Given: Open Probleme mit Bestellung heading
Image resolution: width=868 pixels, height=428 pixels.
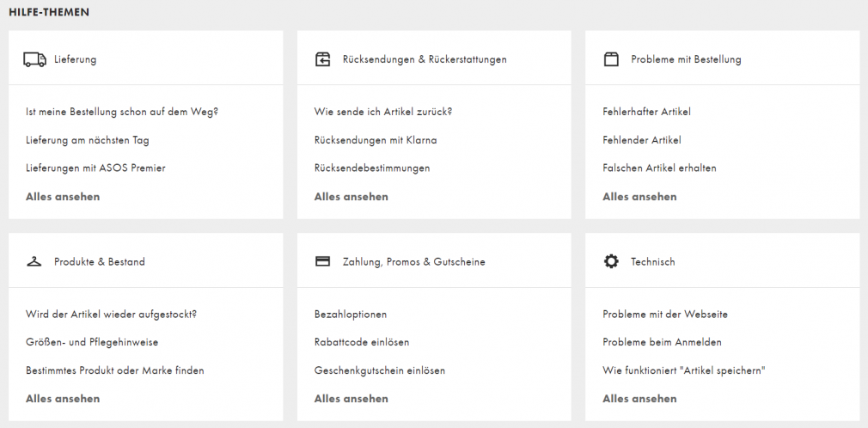Looking at the screenshot, I should click(x=686, y=59).
